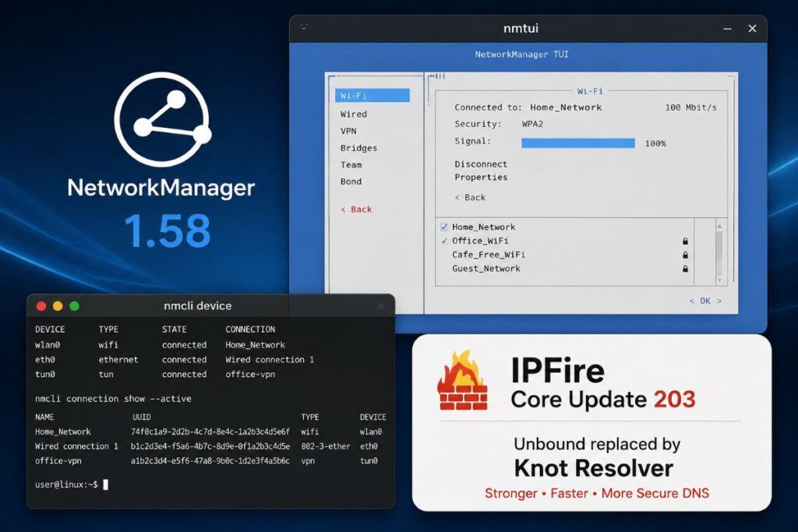Confirm with the OK button

705,301
